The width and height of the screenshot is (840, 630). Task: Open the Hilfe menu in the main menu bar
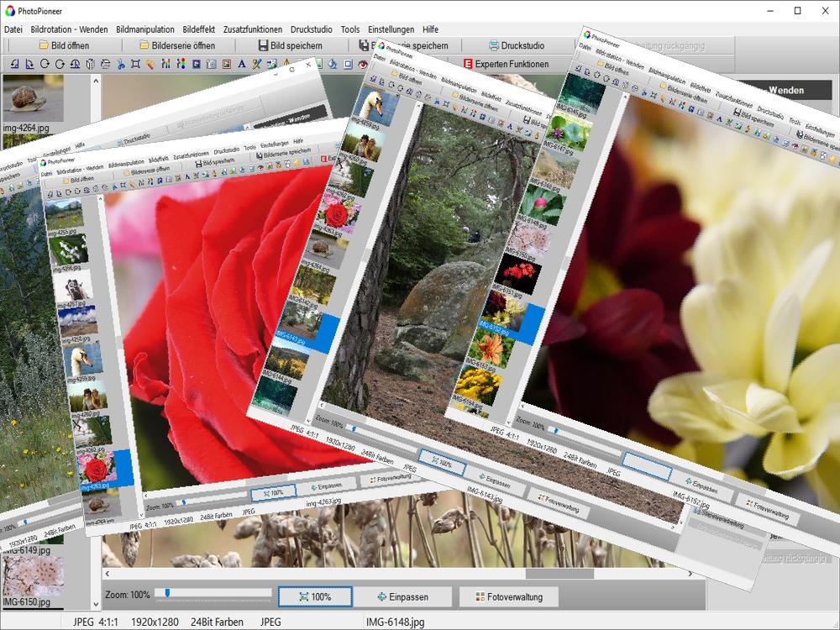tap(430, 29)
